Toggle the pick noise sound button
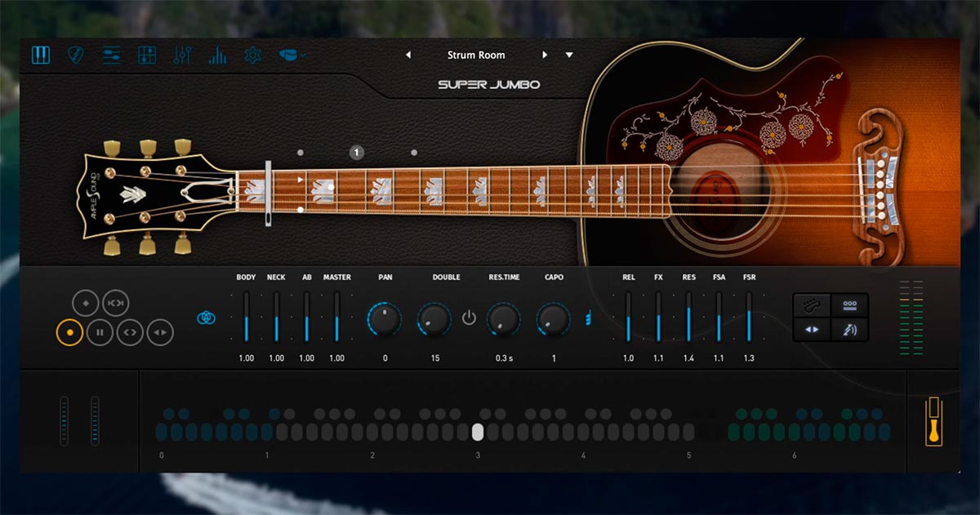The image size is (980, 515). coord(849,330)
